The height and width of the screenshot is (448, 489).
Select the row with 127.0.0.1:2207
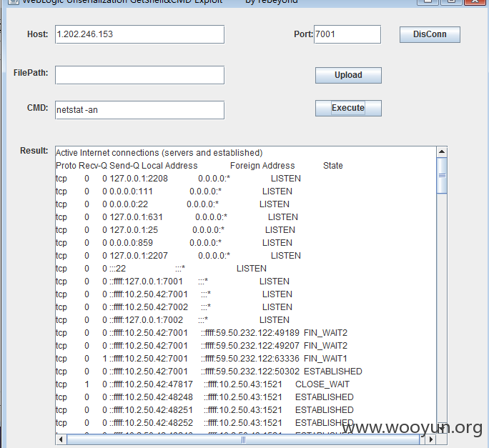(x=179, y=256)
